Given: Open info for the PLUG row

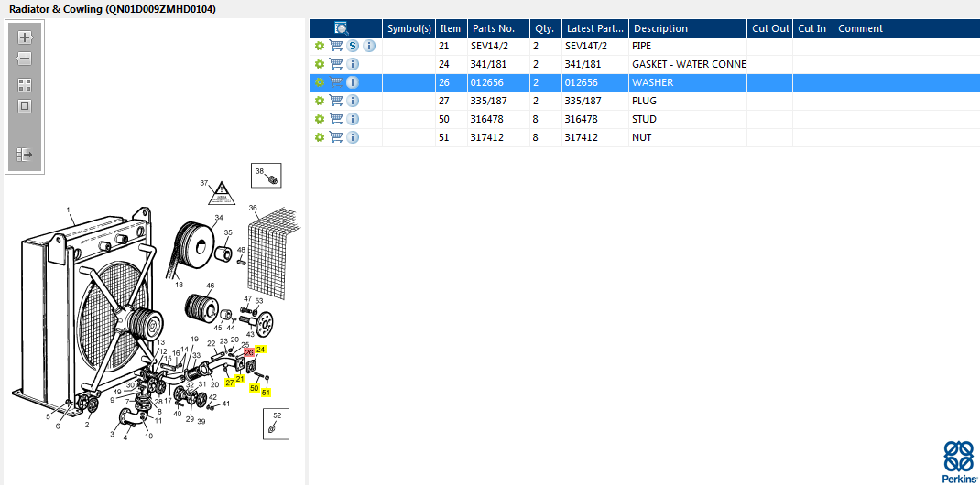Looking at the screenshot, I should [353, 101].
